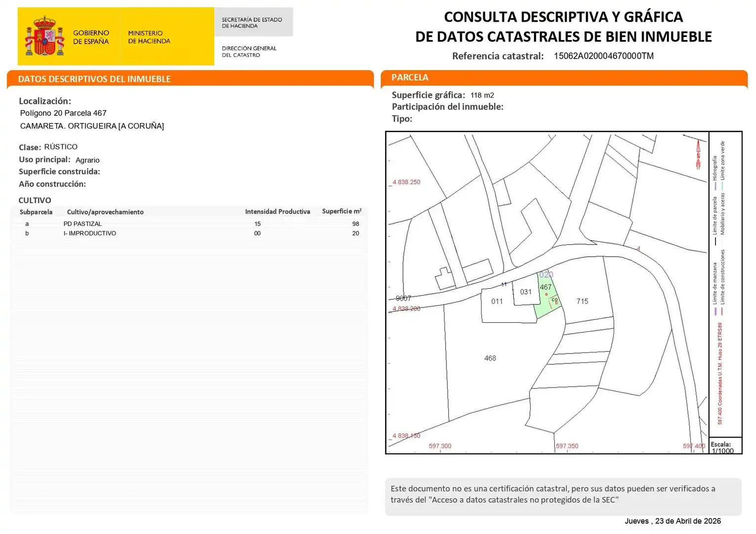Click the coordinate label '597.300' on map
Viewport: 756px width, 534px height.
440,446
